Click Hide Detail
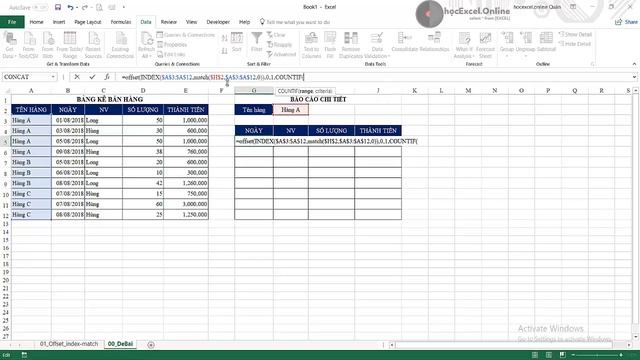 575,44
